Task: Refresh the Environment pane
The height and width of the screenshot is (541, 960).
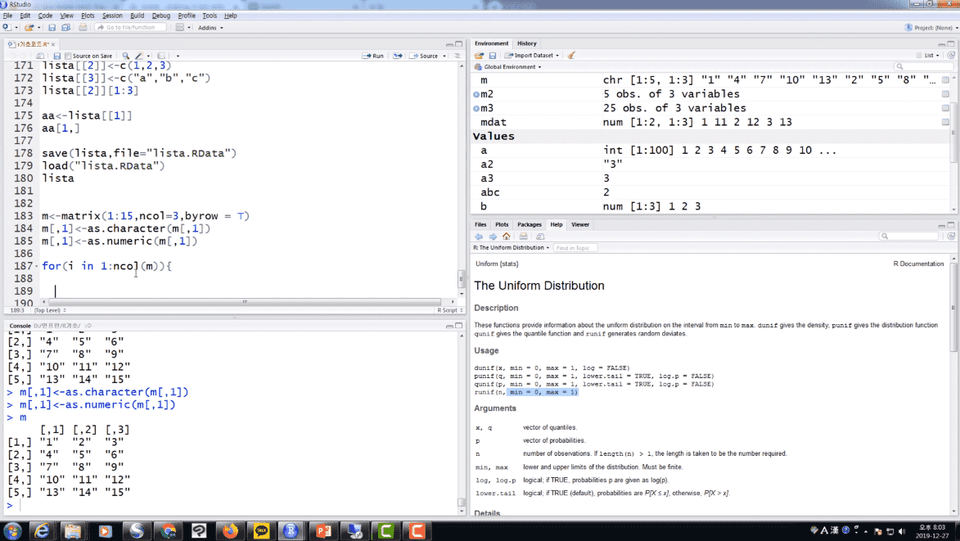Action: (x=951, y=55)
